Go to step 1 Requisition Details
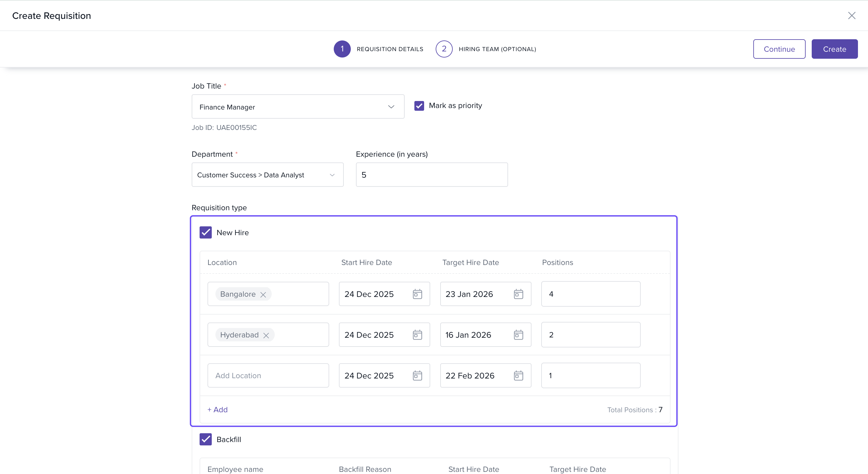Viewport: 868px width, 474px height. (342, 49)
